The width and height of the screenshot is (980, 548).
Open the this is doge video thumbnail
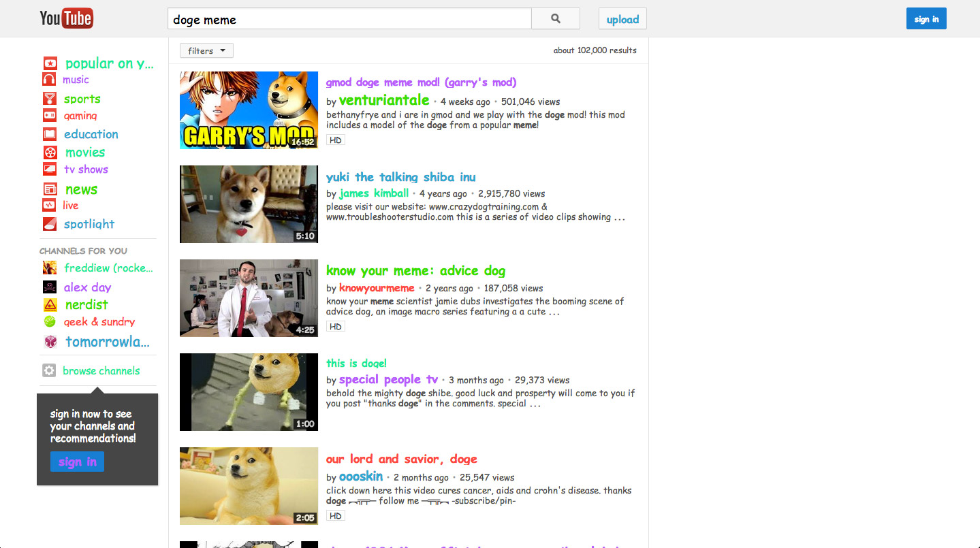tap(249, 392)
